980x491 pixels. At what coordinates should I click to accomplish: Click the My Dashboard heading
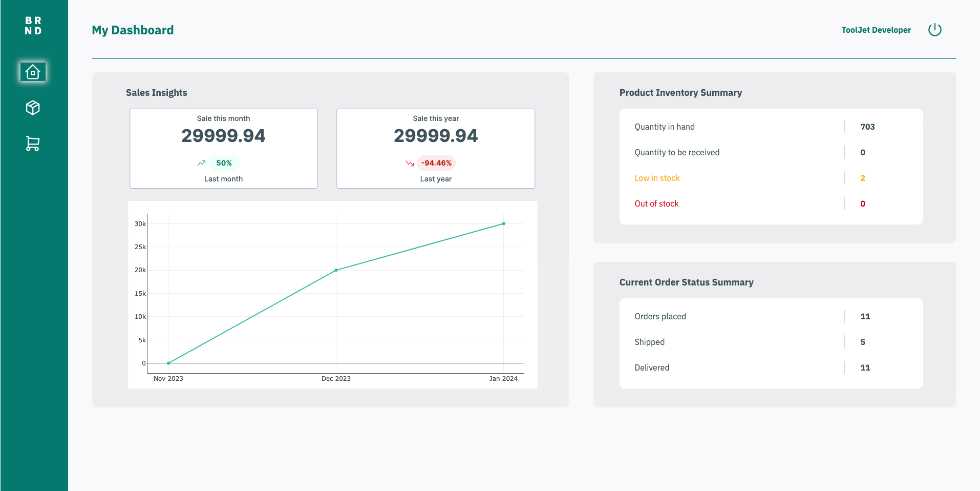coord(133,30)
